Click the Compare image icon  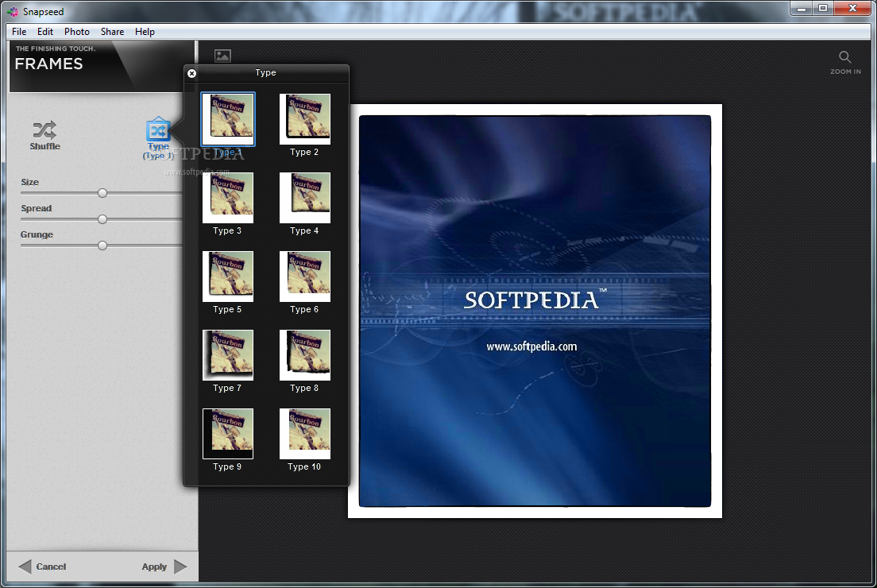(222, 56)
